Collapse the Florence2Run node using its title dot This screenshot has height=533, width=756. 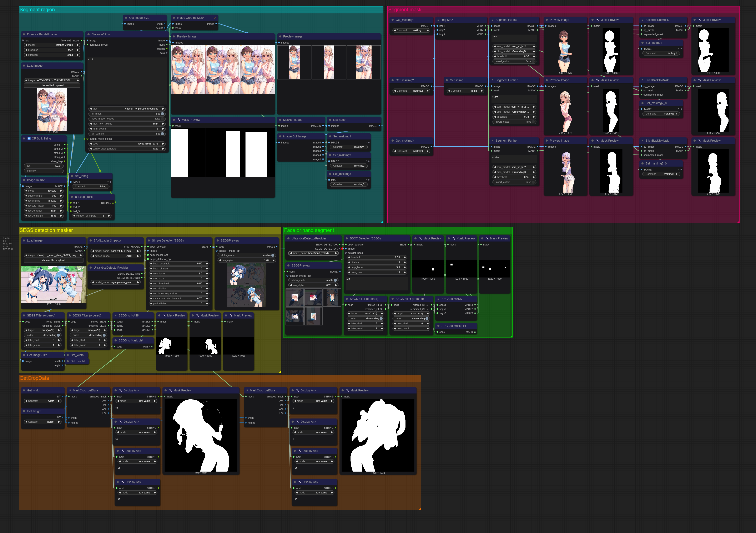click(x=89, y=34)
